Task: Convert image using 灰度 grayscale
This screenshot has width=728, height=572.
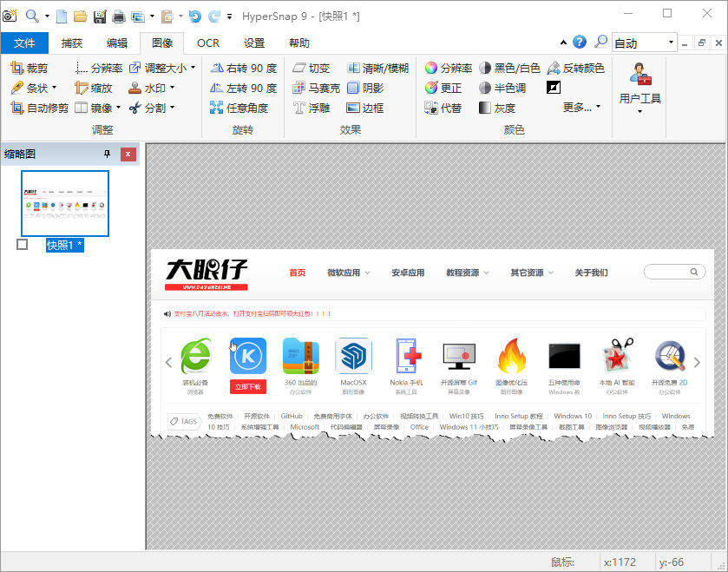Action: [496, 108]
